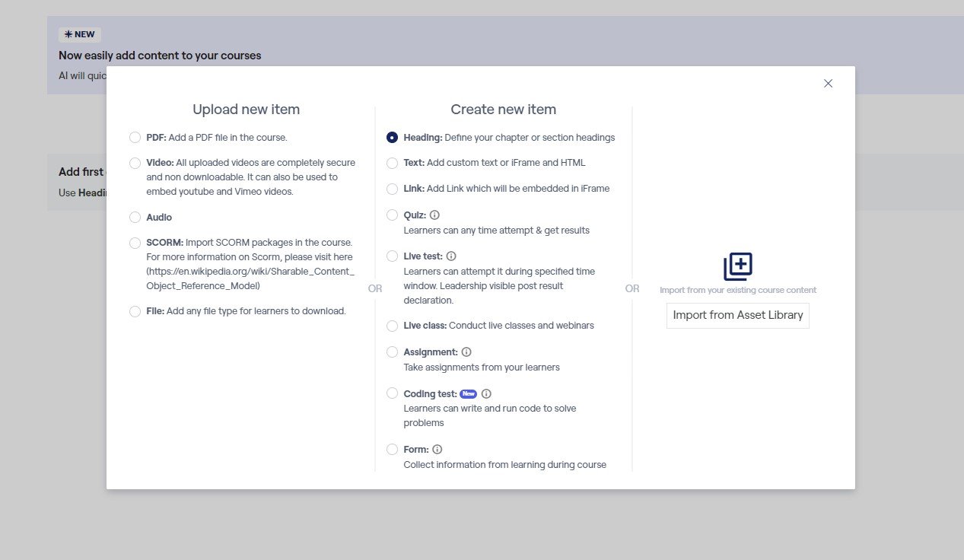Click info icon beside Form option

437,450
